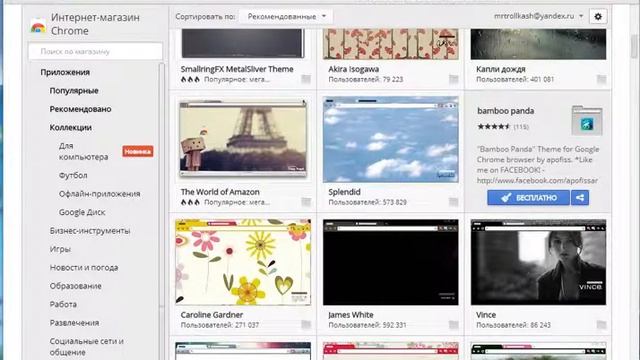Click the small icon on The World of Amazon card
Viewport: 640px width, 360px height.
[306, 202]
